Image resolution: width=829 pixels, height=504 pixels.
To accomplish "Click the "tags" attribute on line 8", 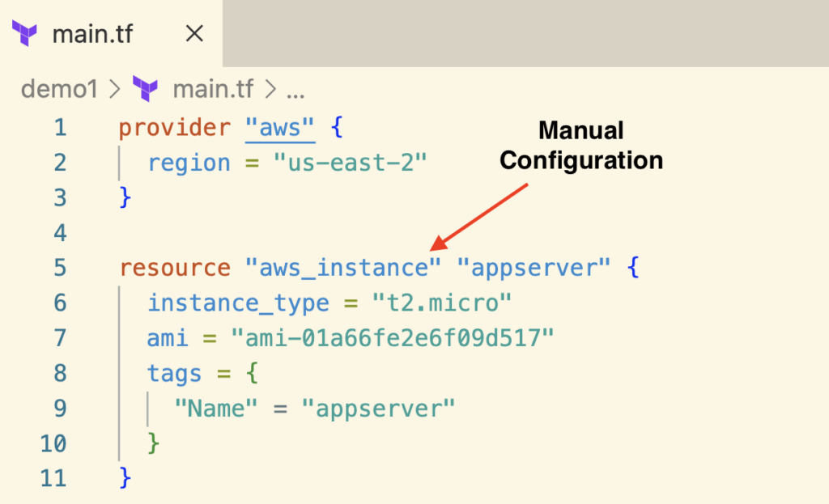I will point(175,374).
